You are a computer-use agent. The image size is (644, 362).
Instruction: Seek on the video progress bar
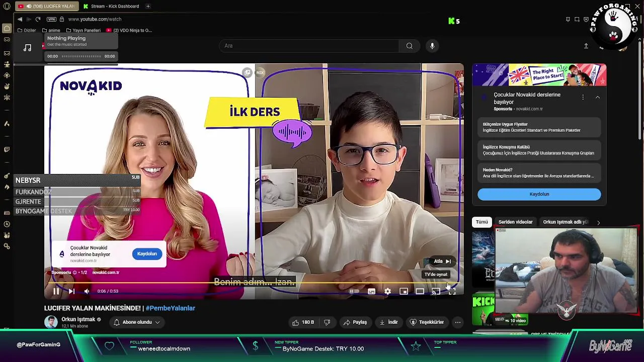click(x=254, y=284)
